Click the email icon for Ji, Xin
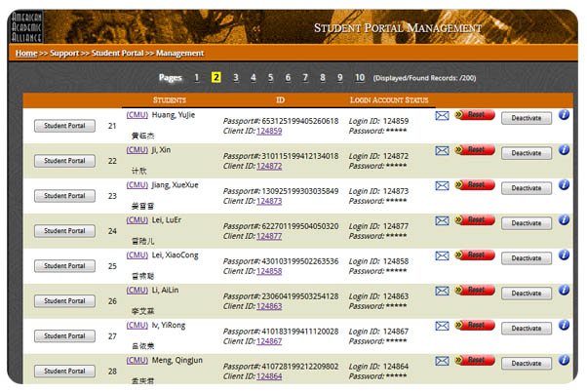Viewport: 587px width, 392px height. pyautogui.click(x=442, y=151)
